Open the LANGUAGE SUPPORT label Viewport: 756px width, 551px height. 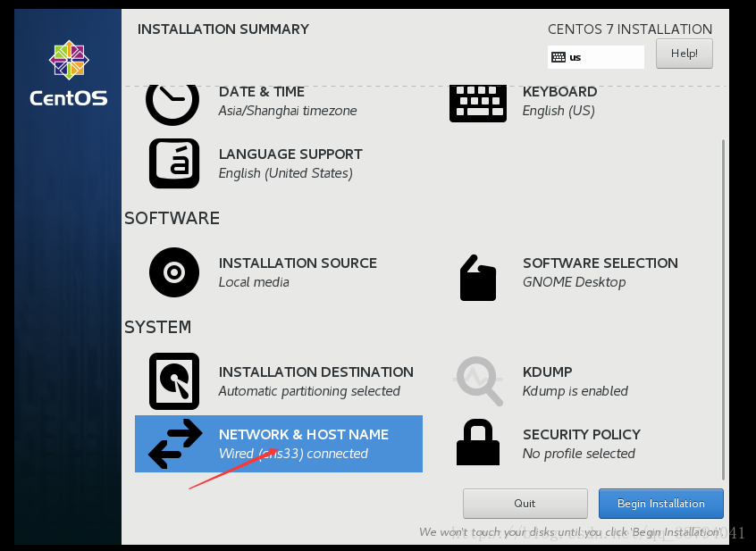[x=290, y=154]
